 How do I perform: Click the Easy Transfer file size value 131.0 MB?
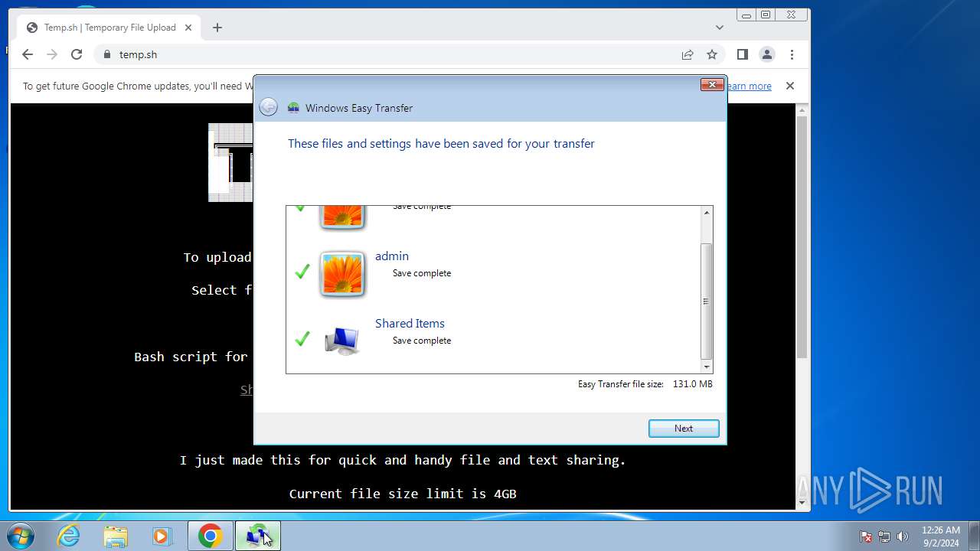(692, 384)
